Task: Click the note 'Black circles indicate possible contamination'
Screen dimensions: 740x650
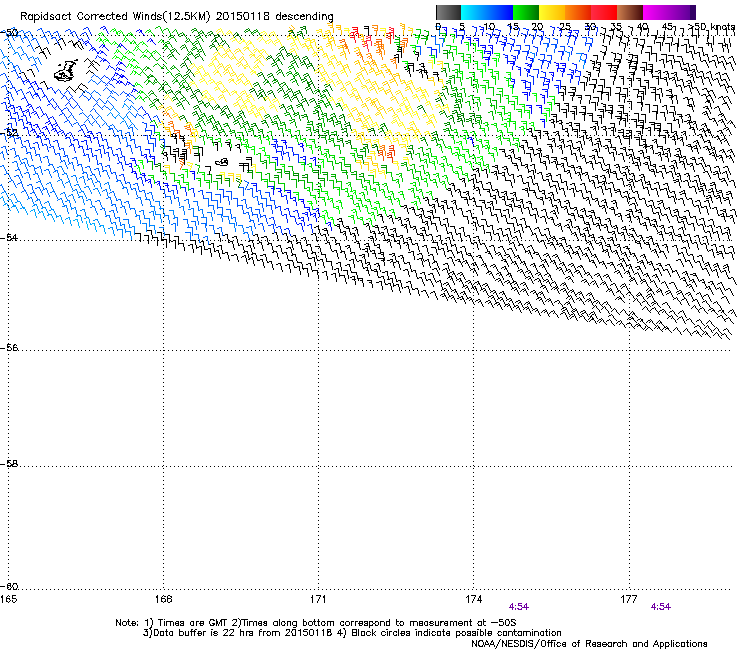Action: click(x=456, y=633)
